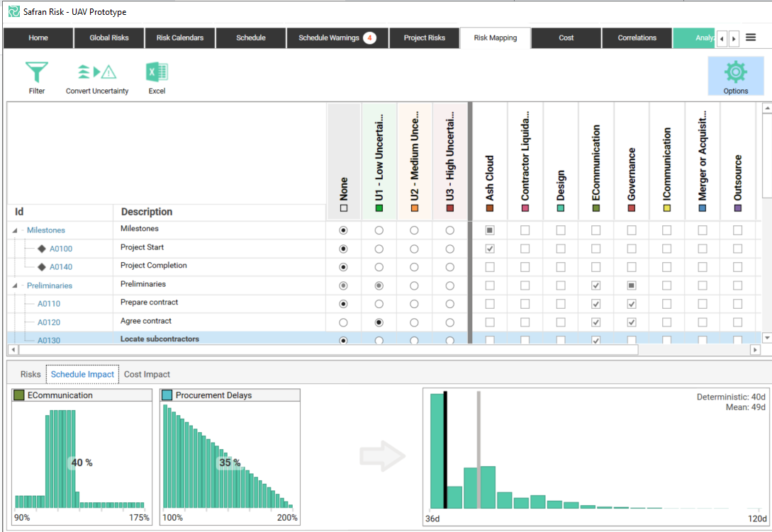Switch to the Project Risks tab
The image size is (772, 532).
coord(424,38)
